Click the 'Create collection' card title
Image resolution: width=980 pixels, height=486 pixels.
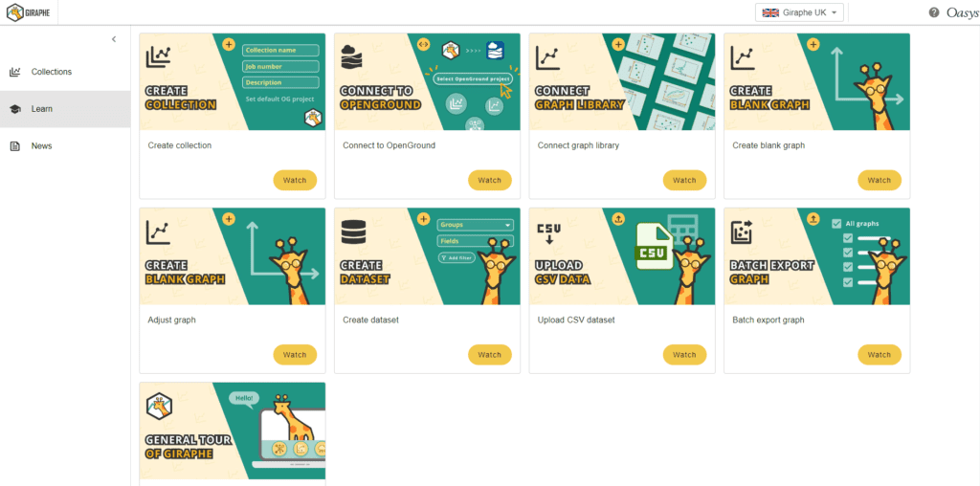tap(180, 145)
